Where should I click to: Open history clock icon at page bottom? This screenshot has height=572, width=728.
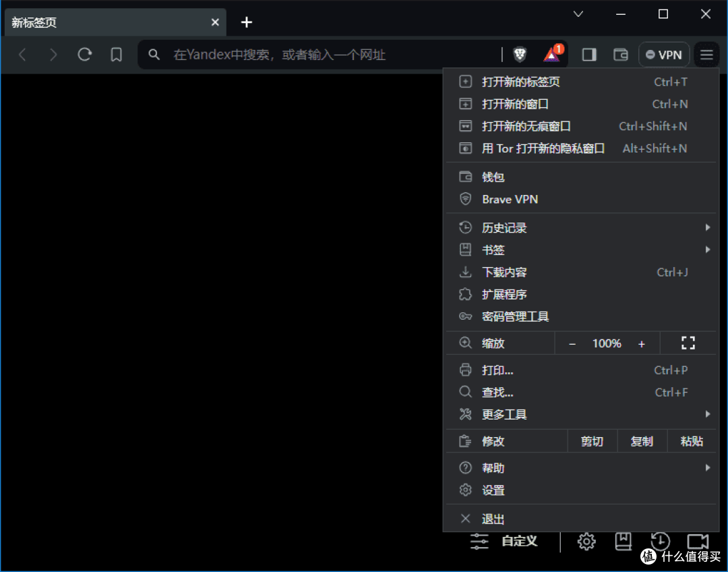tap(660, 542)
